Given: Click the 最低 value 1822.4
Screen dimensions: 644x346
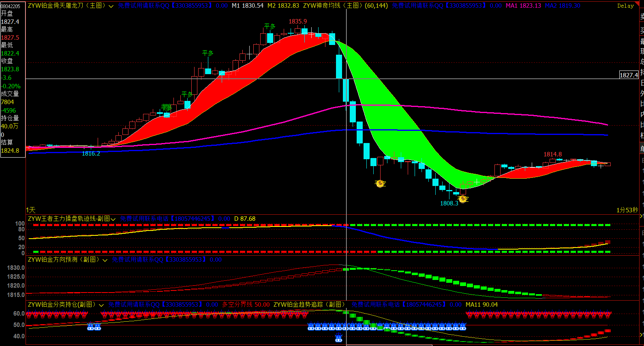Looking at the screenshot, I should coord(10,53).
